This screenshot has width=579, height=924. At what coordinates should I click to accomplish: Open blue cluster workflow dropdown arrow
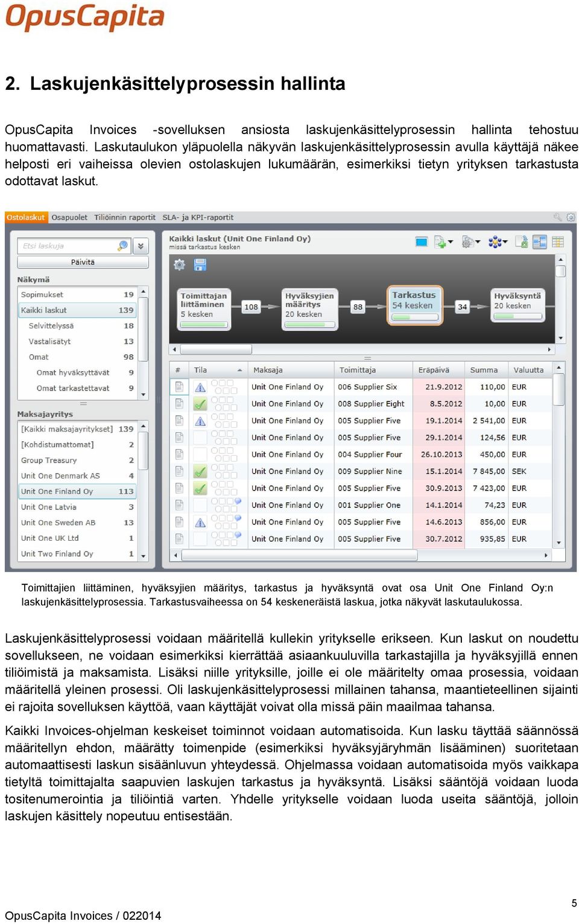(x=505, y=243)
